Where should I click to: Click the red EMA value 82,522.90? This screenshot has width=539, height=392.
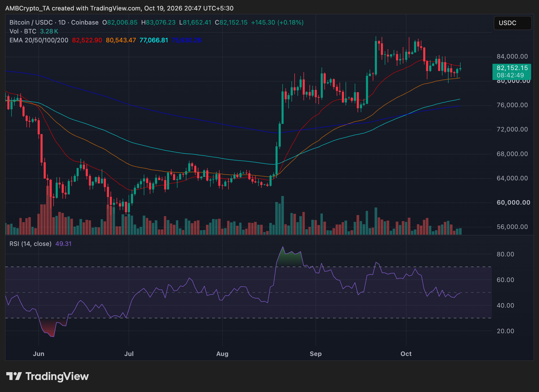(87, 40)
